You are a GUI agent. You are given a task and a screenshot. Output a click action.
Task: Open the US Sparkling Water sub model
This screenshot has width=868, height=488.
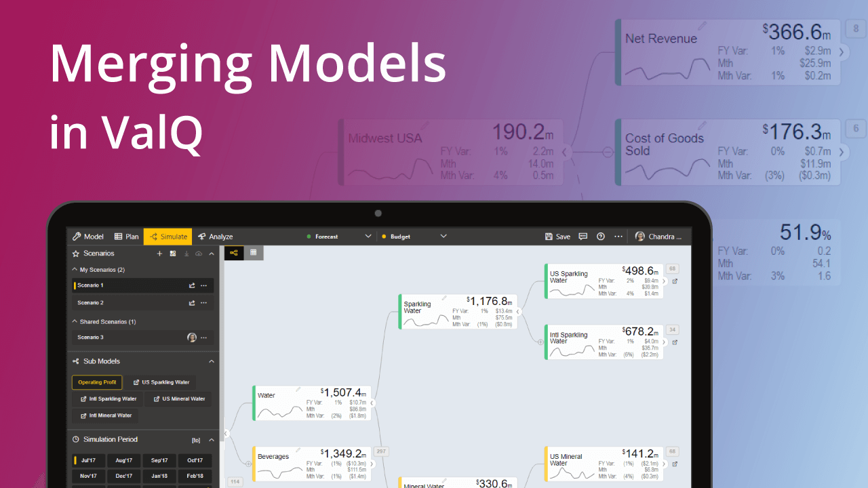click(161, 382)
